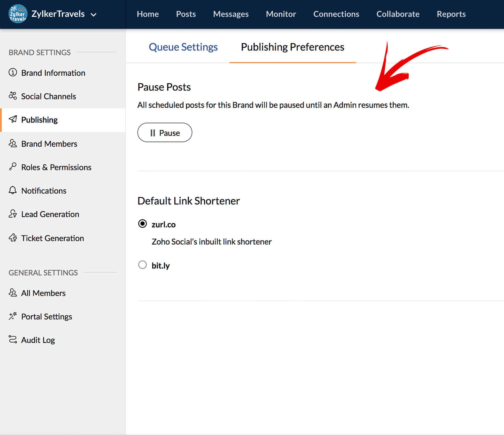Open the Posts menu
Viewport: 504px width, 435px height.
tap(186, 14)
